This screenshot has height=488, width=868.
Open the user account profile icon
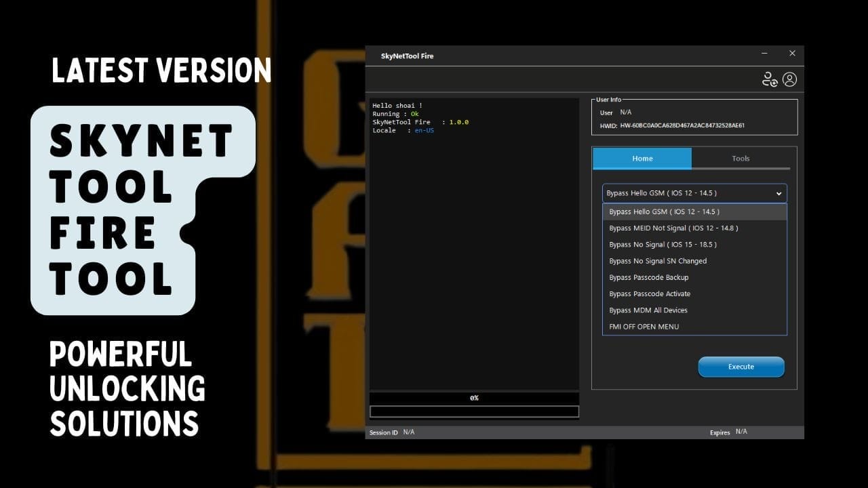click(x=789, y=79)
